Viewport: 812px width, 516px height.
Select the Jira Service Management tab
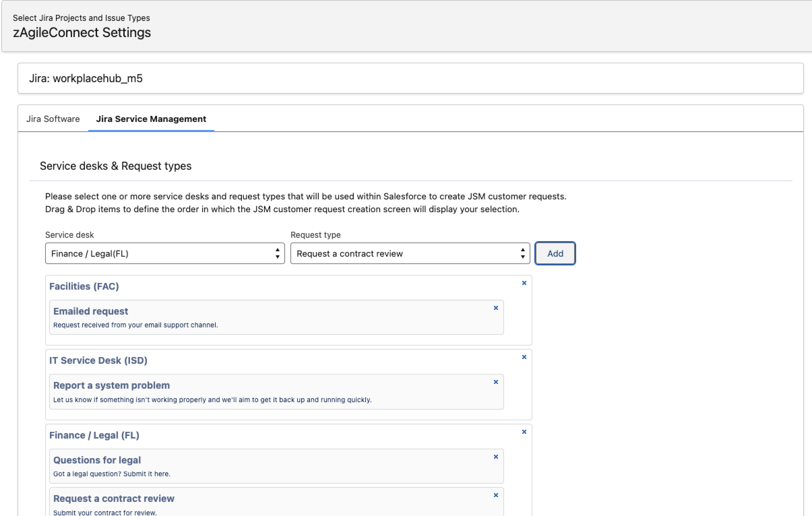point(151,119)
